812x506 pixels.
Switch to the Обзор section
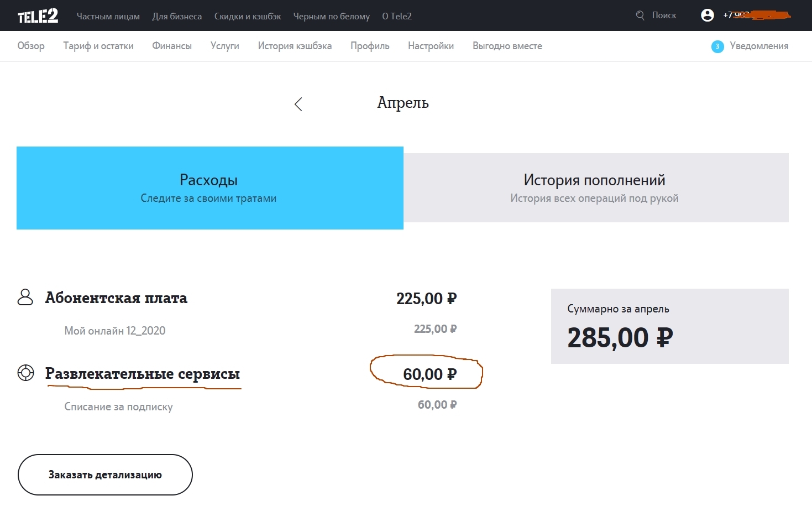coord(31,46)
